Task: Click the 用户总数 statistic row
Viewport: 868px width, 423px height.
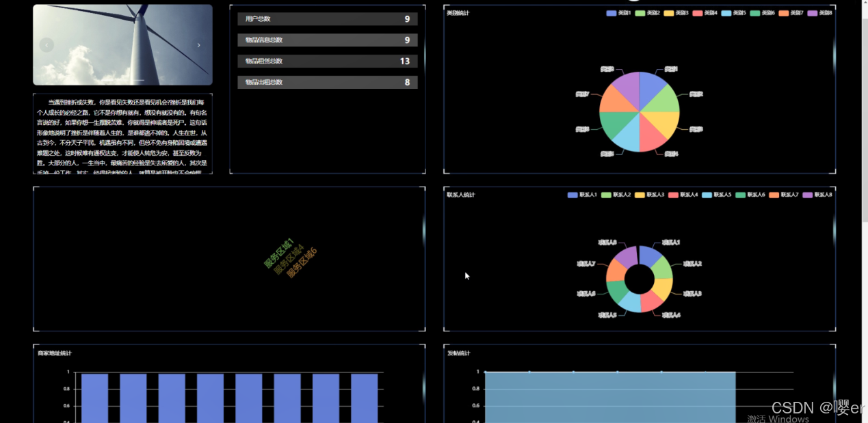Action: (x=328, y=19)
